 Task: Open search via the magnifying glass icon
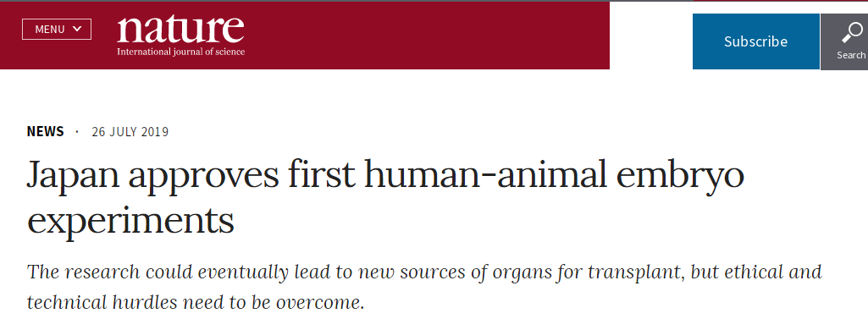pyautogui.click(x=851, y=32)
